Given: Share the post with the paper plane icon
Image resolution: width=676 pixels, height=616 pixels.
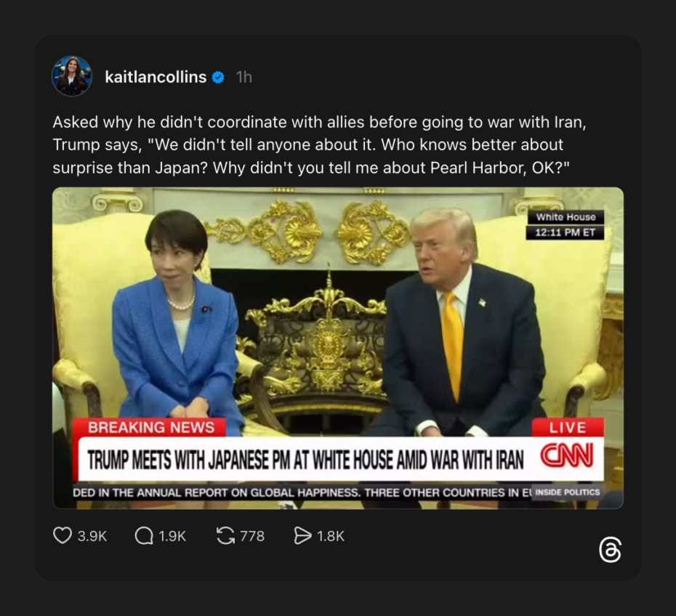Looking at the screenshot, I should (302, 536).
